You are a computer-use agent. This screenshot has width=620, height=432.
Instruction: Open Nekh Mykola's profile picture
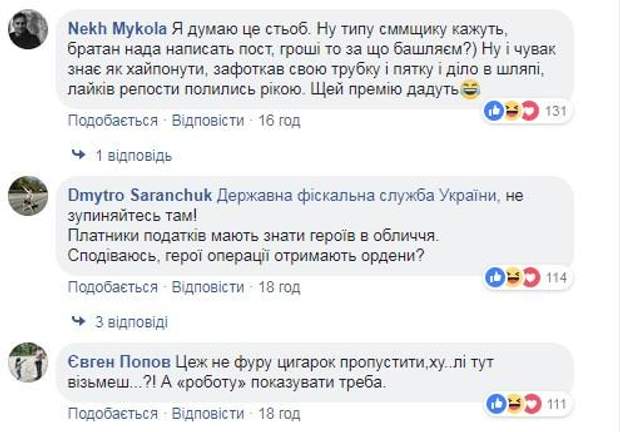[x=27, y=28]
